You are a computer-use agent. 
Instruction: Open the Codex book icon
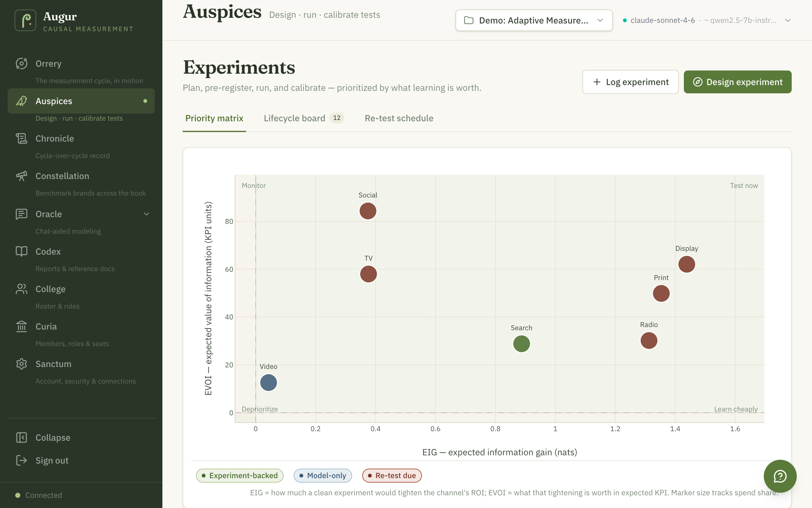[22, 251]
